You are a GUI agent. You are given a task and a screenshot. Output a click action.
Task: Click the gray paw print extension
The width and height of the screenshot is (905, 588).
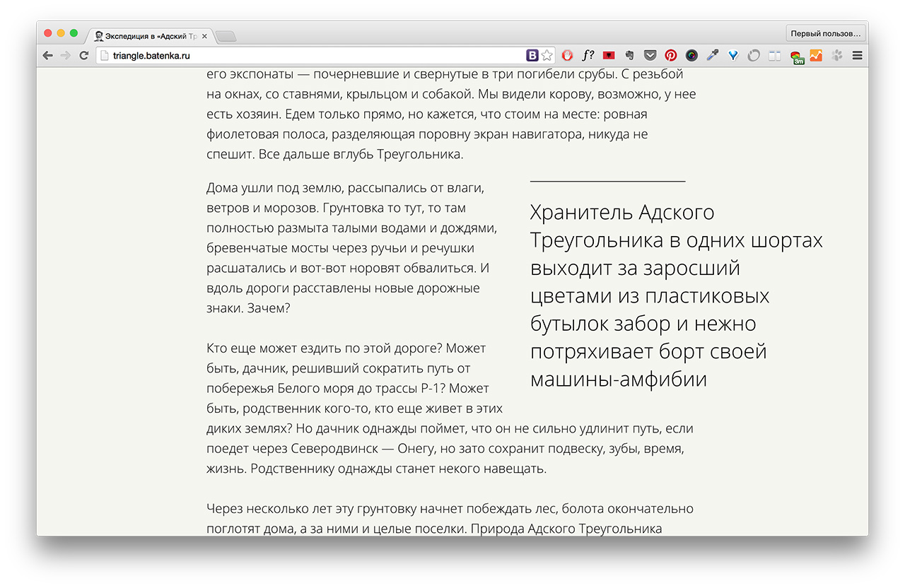[837, 55]
